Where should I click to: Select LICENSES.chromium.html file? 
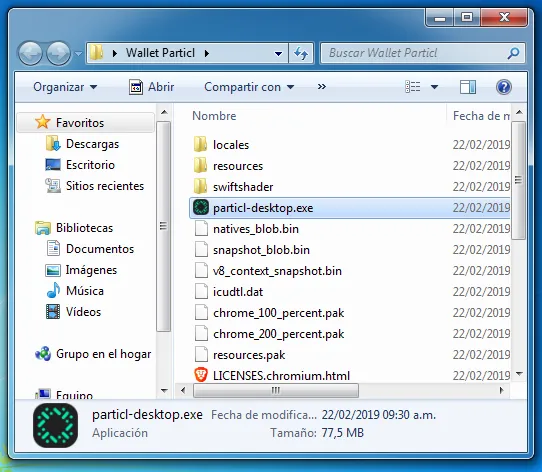[281, 376]
